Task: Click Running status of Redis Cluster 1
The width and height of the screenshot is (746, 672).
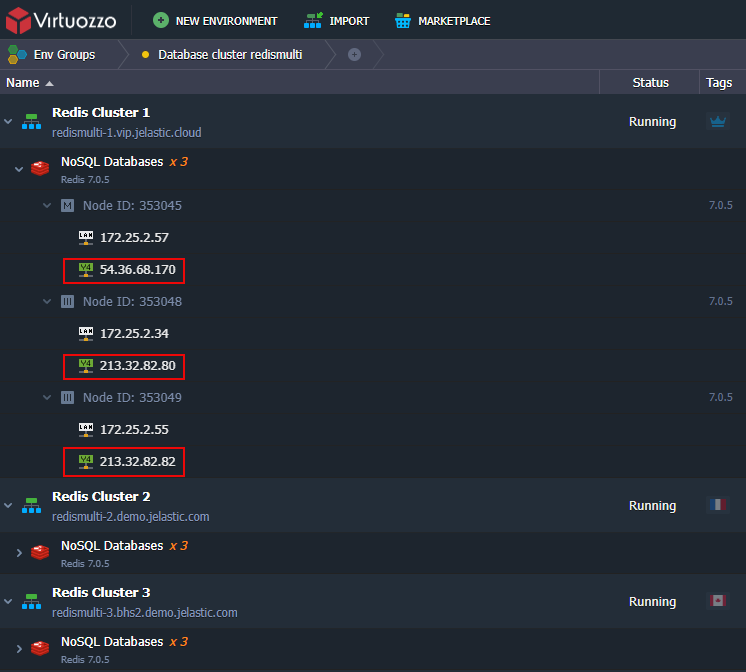Action: point(652,122)
